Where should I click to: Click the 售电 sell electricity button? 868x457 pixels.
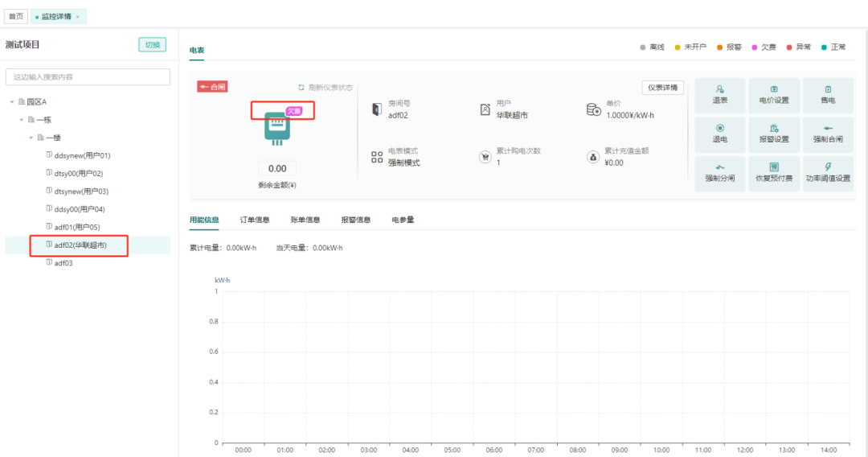tap(828, 95)
